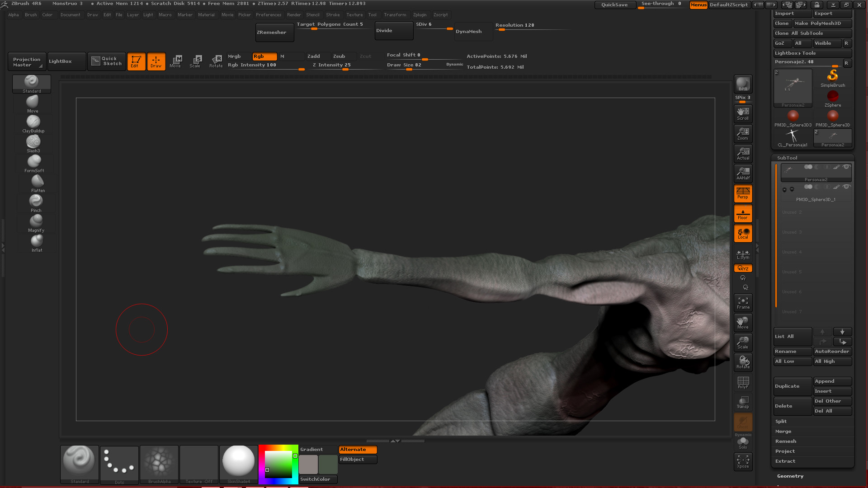Activate the Rotate transform tool icon
The height and width of the screenshot is (488, 868).
[216, 61]
